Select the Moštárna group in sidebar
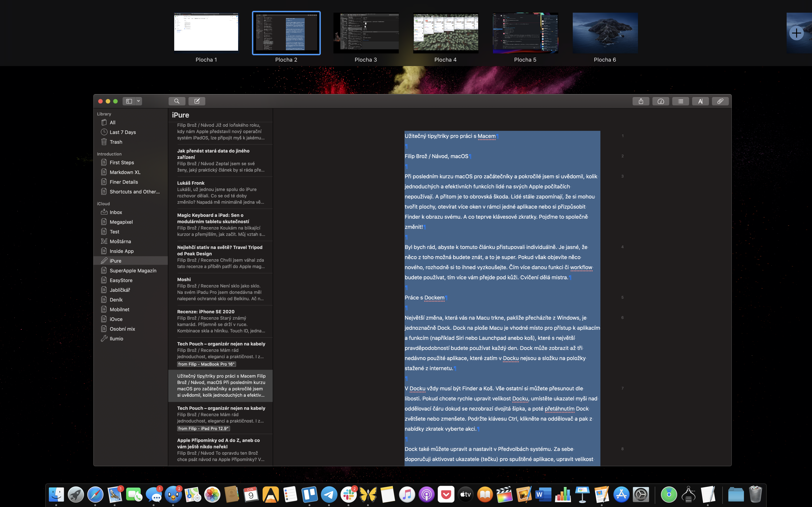This screenshot has height=507, width=812. coord(120,242)
